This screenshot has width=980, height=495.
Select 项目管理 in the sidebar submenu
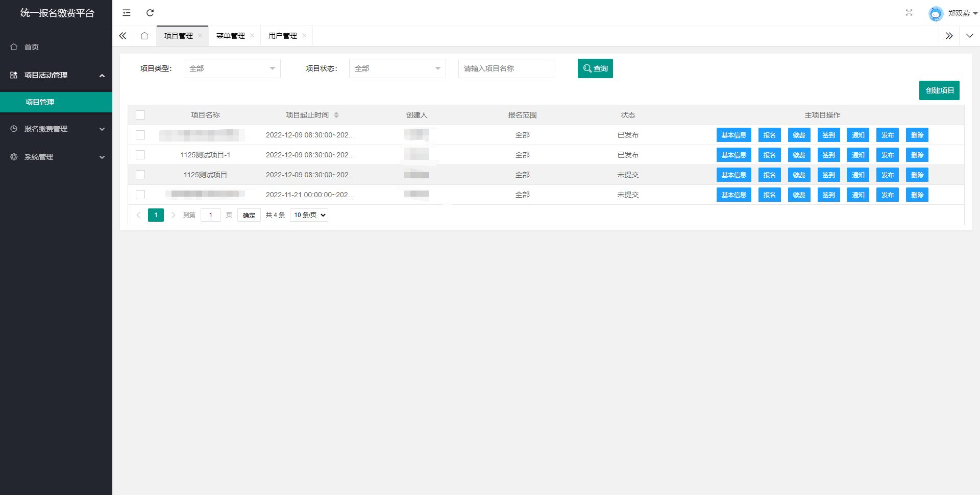[56, 102]
